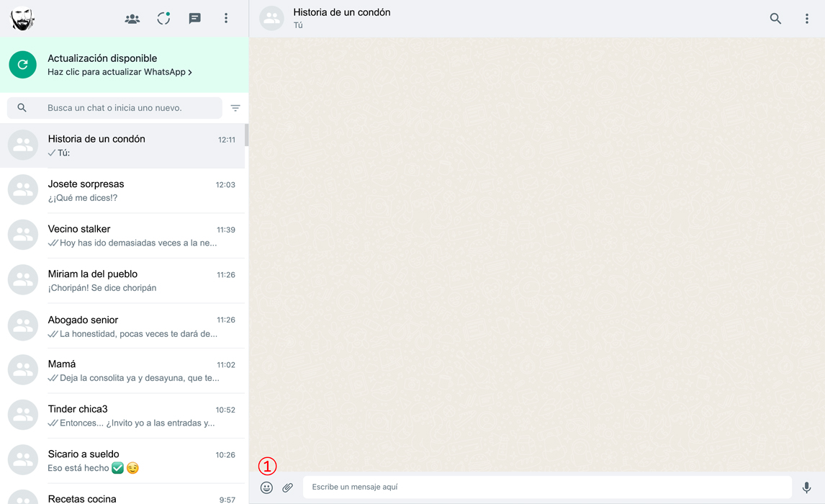Open the emoji picker
Screen dimensions: 825x504
266,487
